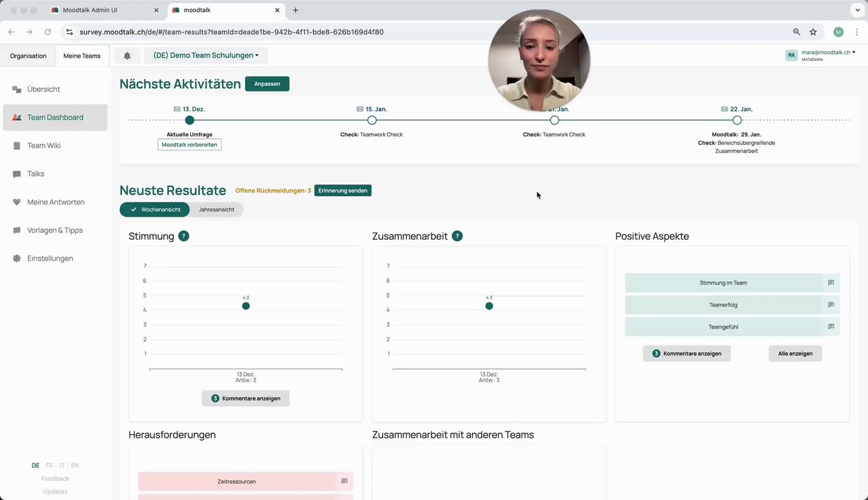Switch language to FR

[49, 465]
